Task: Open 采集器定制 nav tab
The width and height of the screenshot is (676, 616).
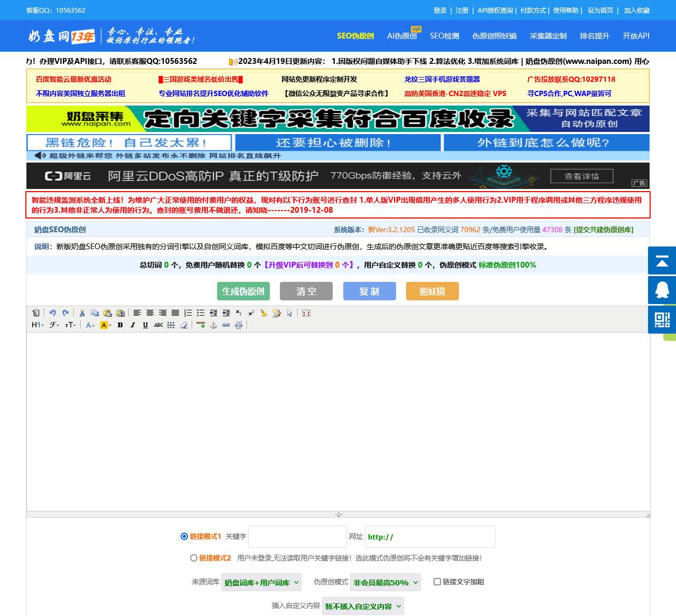Action: pyautogui.click(x=548, y=36)
